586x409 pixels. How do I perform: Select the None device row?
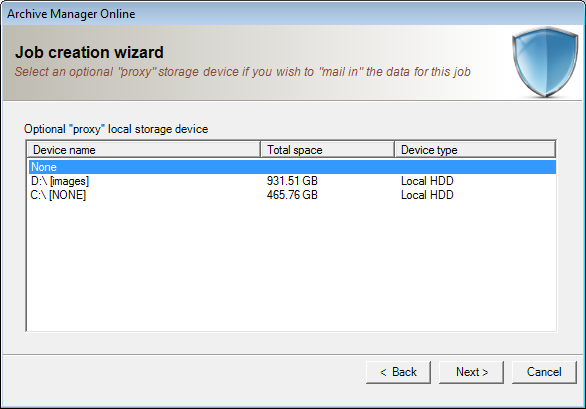coord(292,167)
